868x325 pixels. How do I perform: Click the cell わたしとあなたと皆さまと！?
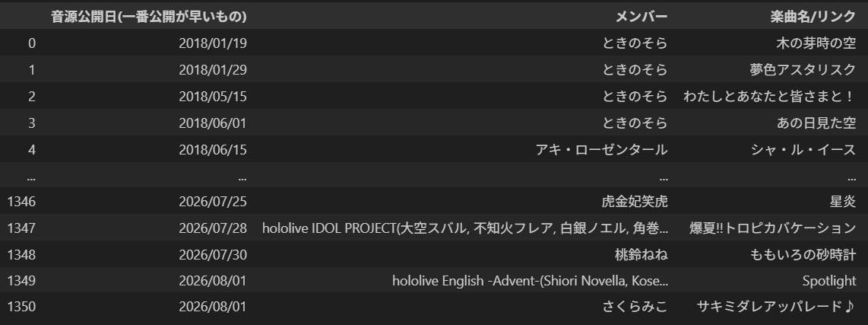pos(769,97)
